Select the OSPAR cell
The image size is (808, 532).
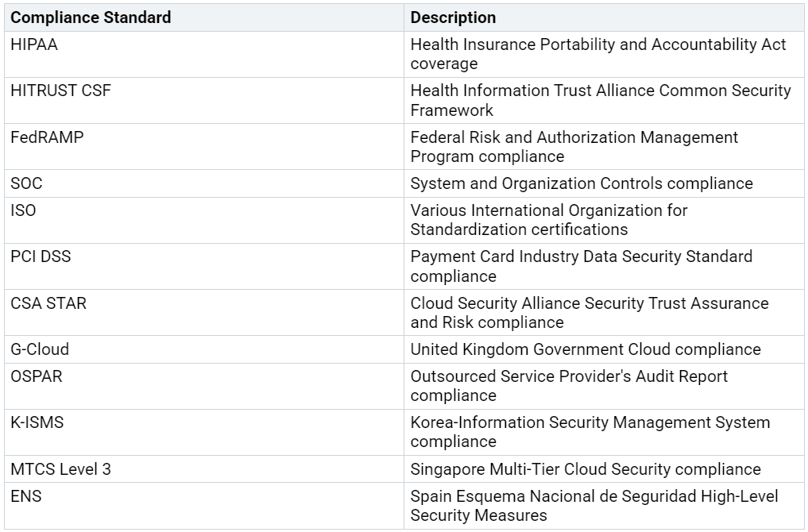coord(204,386)
